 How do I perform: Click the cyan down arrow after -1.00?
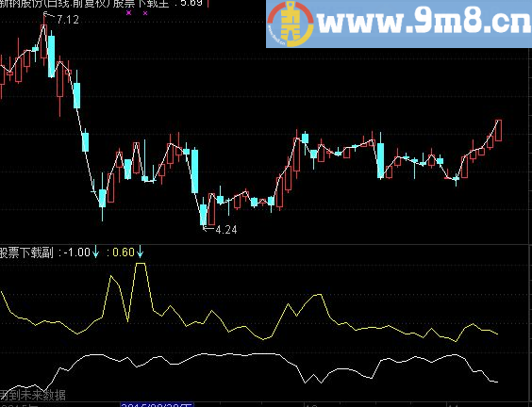(95, 252)
